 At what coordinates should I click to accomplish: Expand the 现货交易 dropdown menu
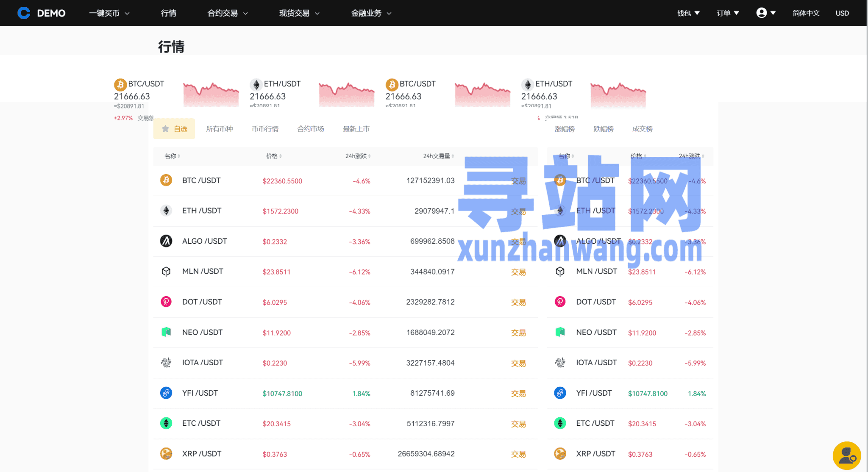click(x=299, y=13)
